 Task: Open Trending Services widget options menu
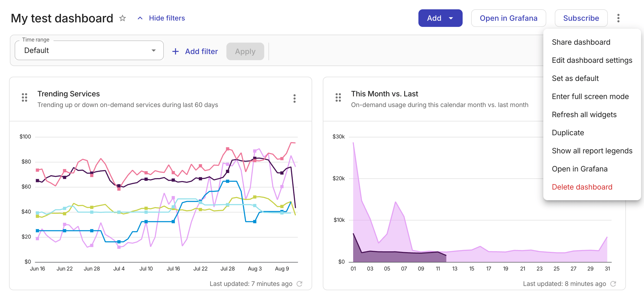[x=294, y=98]
